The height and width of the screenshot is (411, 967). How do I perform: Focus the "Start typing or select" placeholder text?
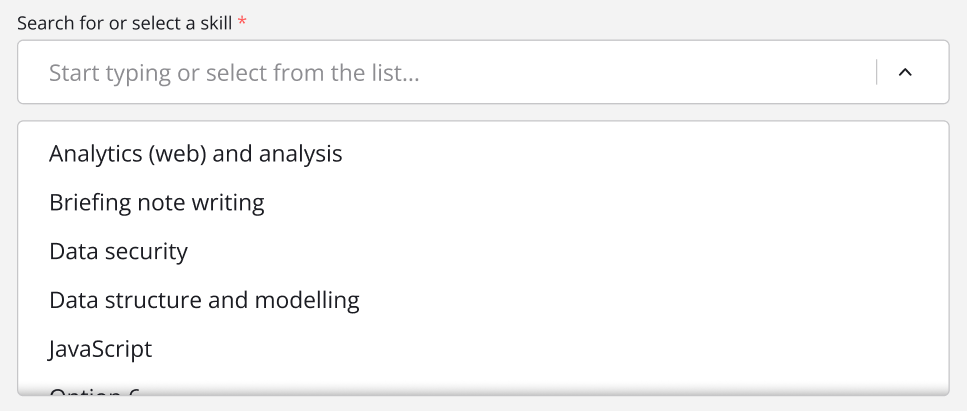click(x=234, y=73)
